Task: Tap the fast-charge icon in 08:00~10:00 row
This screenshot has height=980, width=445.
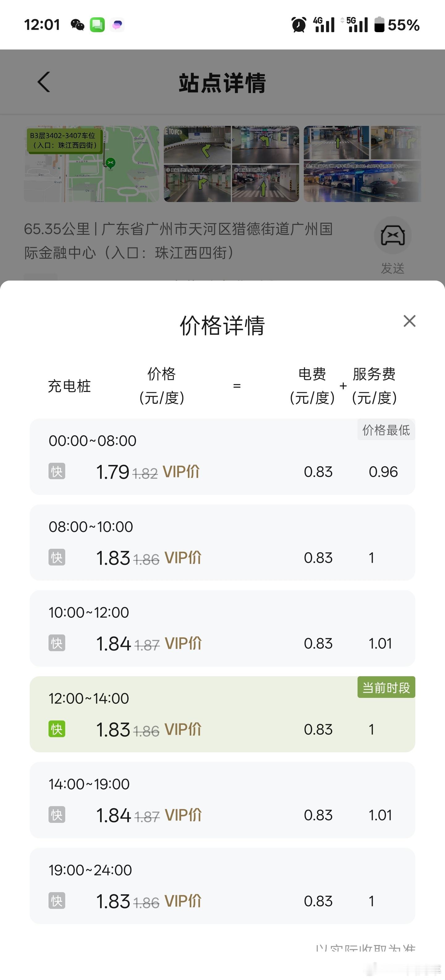Action: [57, 557]
